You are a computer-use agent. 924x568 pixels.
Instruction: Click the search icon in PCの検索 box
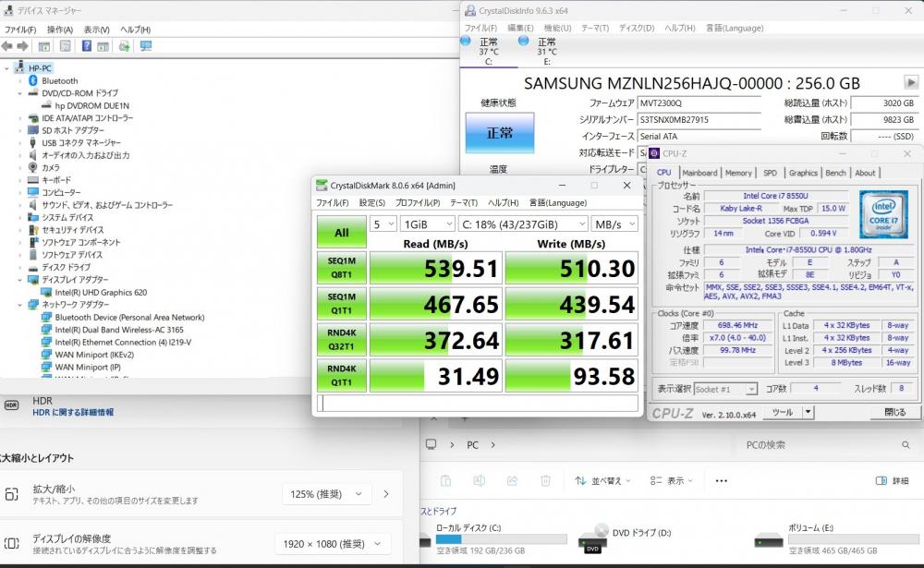coord(906,445)
